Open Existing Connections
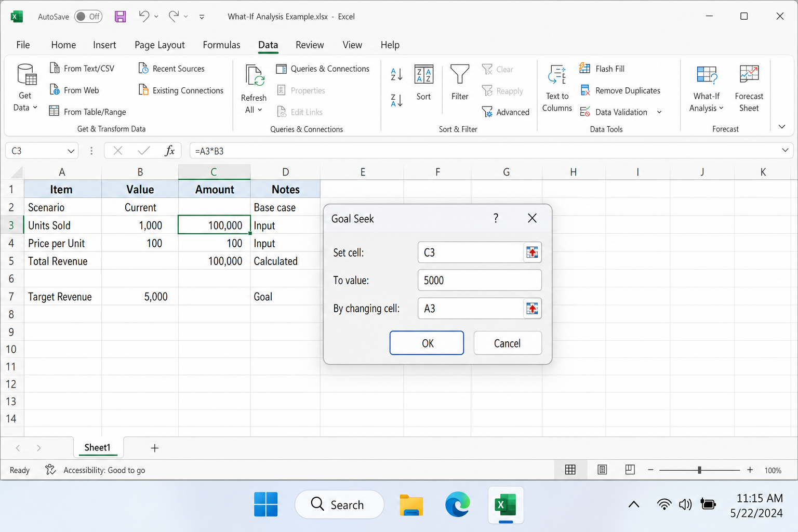 point(181,90)
